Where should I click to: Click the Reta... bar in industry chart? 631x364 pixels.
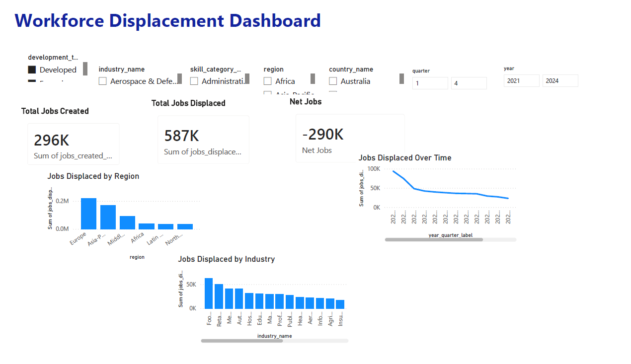point(219,296)
